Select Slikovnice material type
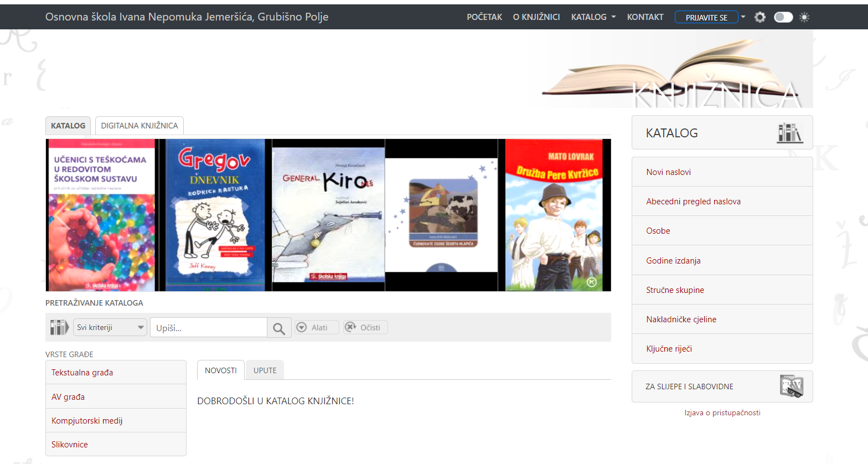Viewport: 868px width, 464px height. [x=116, y=444]
